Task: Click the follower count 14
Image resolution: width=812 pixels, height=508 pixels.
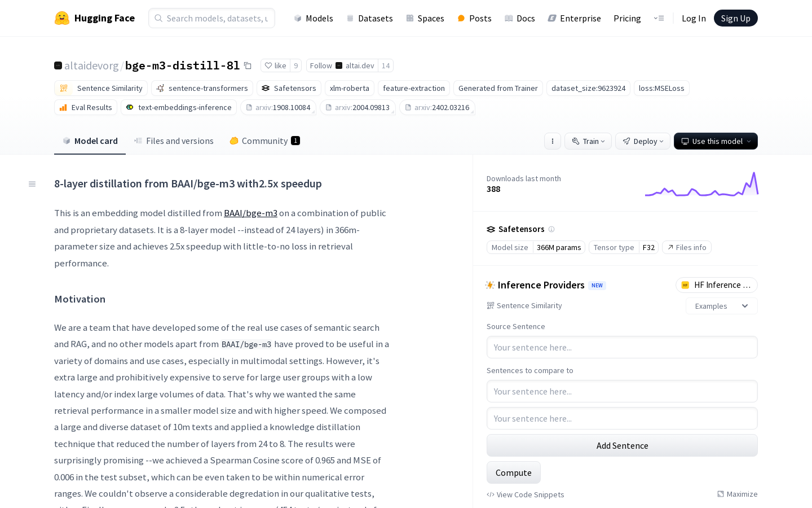Action: [x=386, y=65]
